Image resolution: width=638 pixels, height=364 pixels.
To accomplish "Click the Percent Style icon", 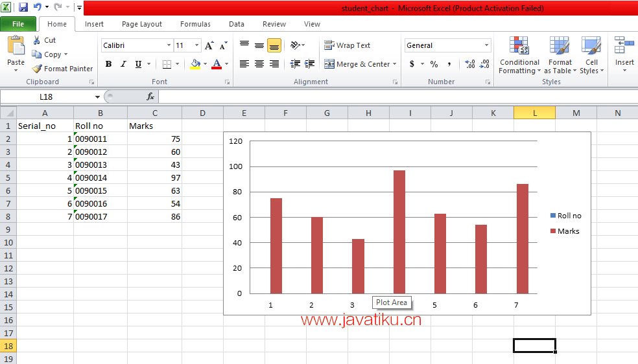I will pyautogui.click(x=434, y=64).
